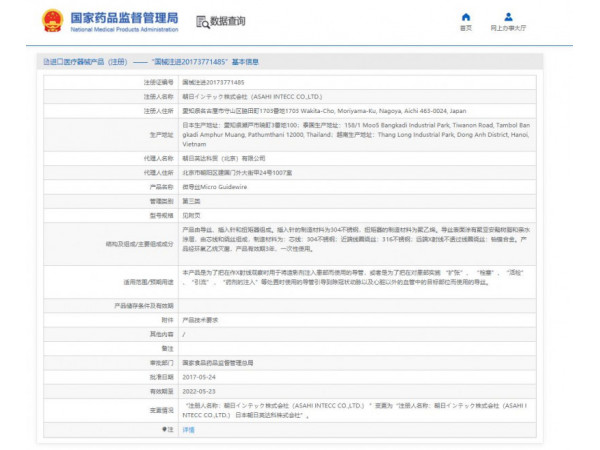Screen dimensions: 600x450
Task: Open the 详情 link in the 备注 row
Action: [188, 429]
